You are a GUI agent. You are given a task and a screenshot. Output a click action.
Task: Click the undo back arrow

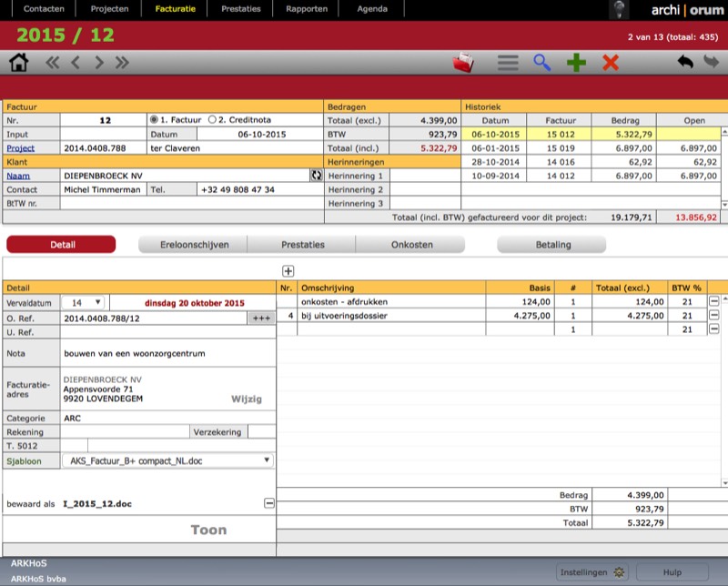pos(685,62)
